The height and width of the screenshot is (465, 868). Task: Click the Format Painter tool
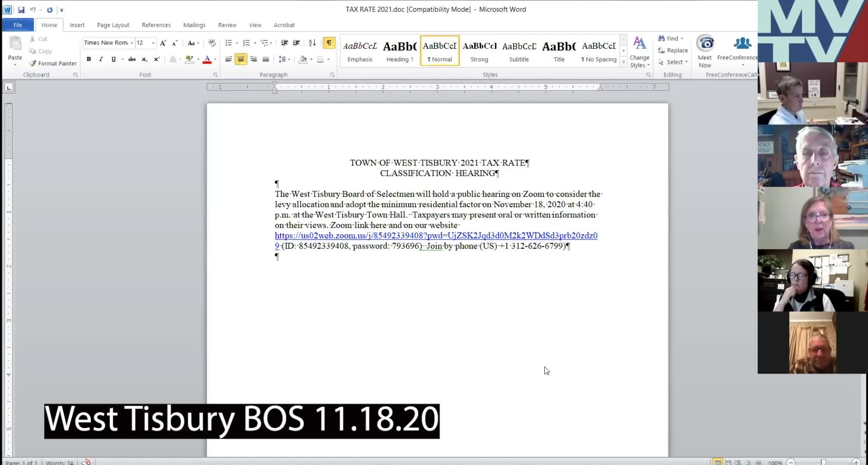53,63
